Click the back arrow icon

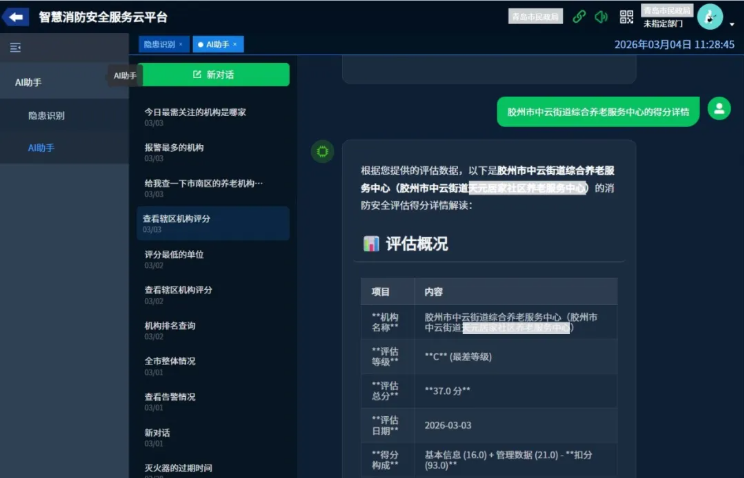coord(16,17)
